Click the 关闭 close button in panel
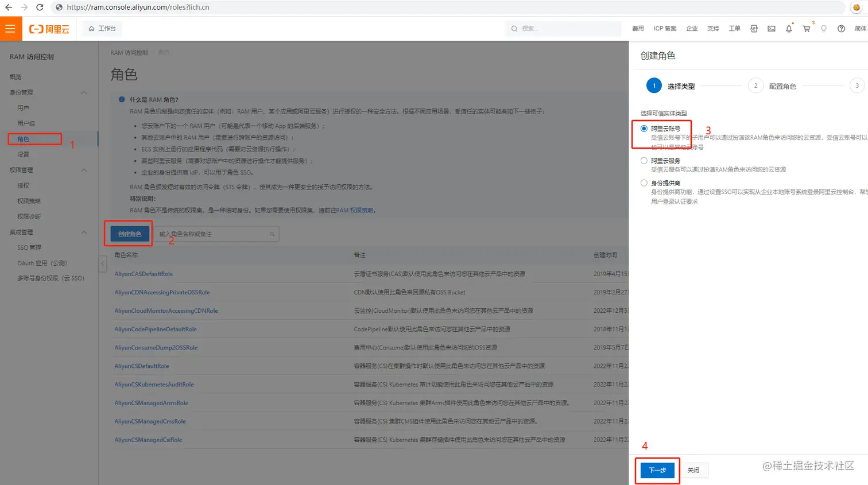The height and width of the screenshot is (485, 868). (x=693, y=470)
